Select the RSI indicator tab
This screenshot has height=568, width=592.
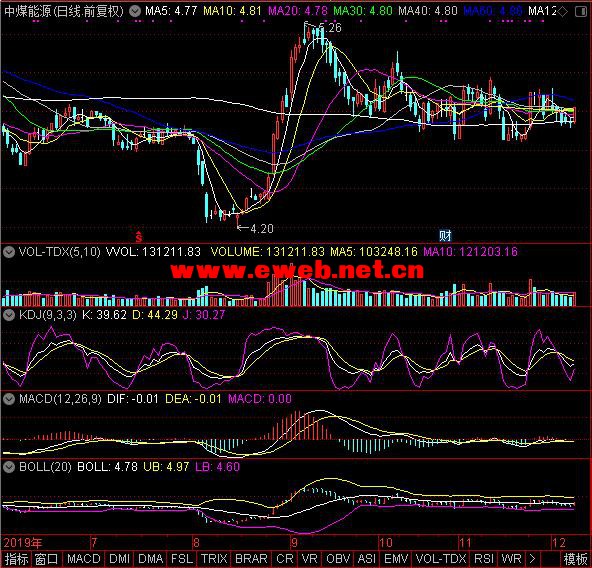(484, 559)
